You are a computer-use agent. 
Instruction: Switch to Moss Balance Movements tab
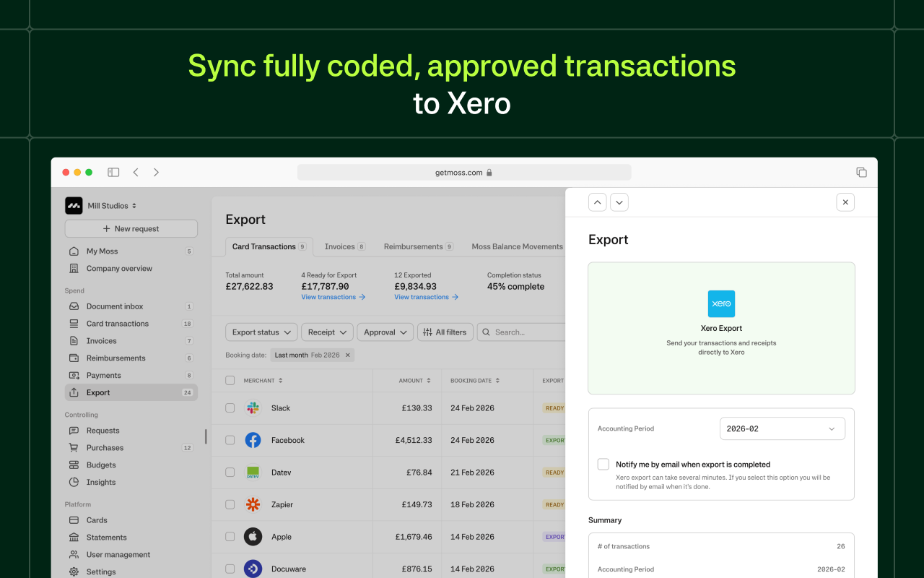(517, 246)
